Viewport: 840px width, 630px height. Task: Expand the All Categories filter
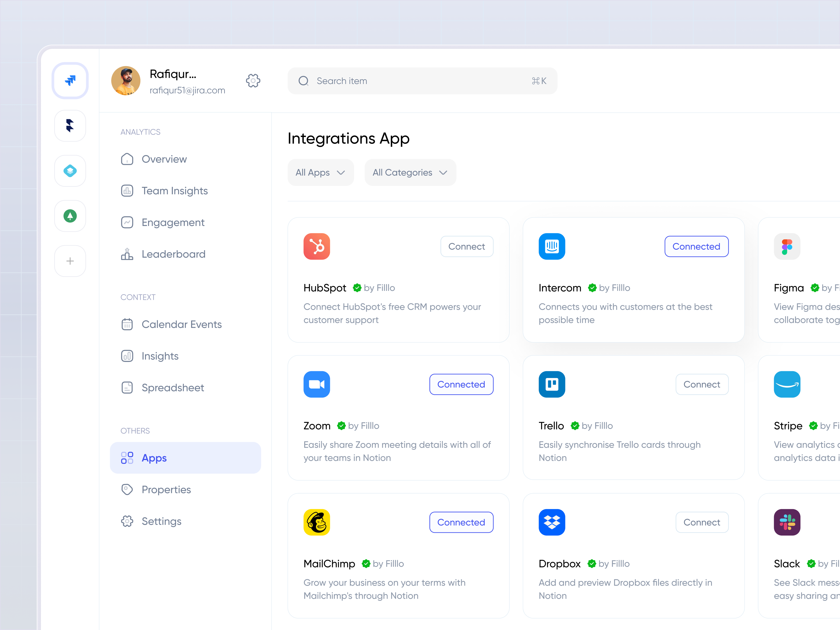pyautogui.click(x=410, y=172)
